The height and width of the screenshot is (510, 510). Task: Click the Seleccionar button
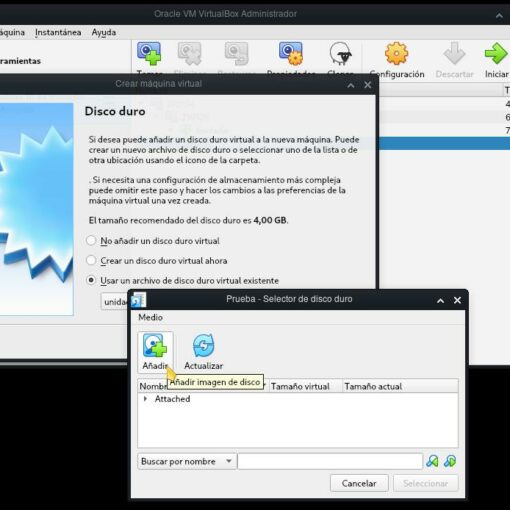pyautogui.click(x=425, y=483)
